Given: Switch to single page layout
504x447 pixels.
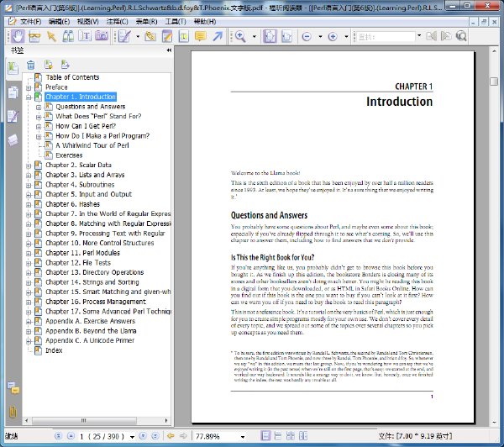Looking at the screenshot, I should 265,436.
